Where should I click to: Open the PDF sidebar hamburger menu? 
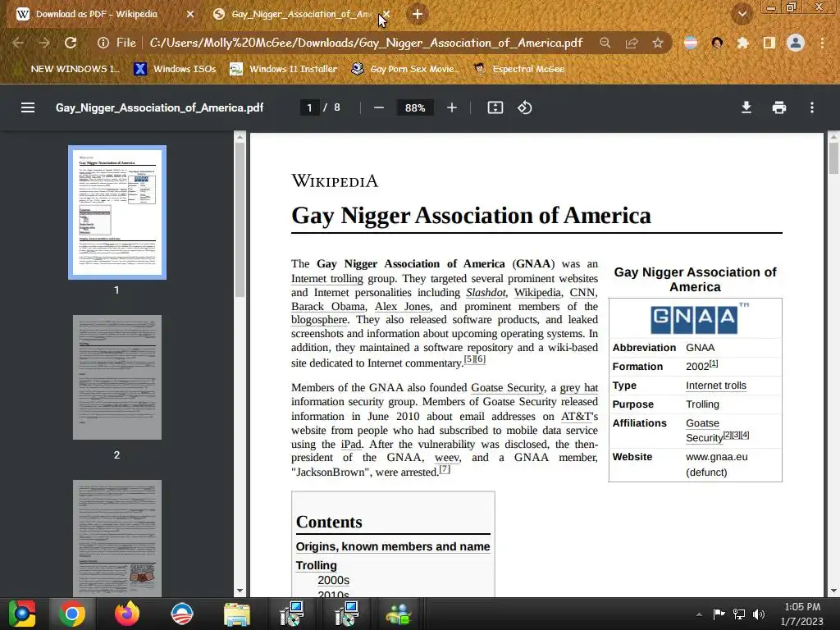tap(28, 107)
